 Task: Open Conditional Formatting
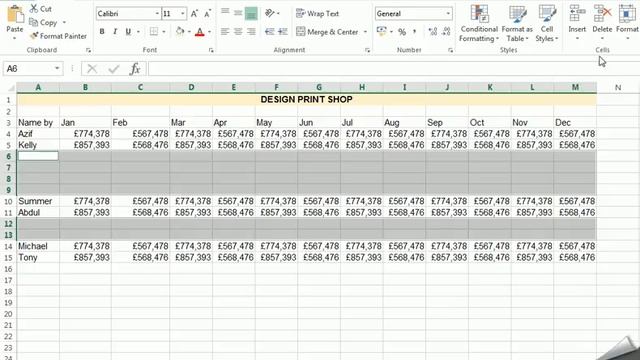pos(479,23)
